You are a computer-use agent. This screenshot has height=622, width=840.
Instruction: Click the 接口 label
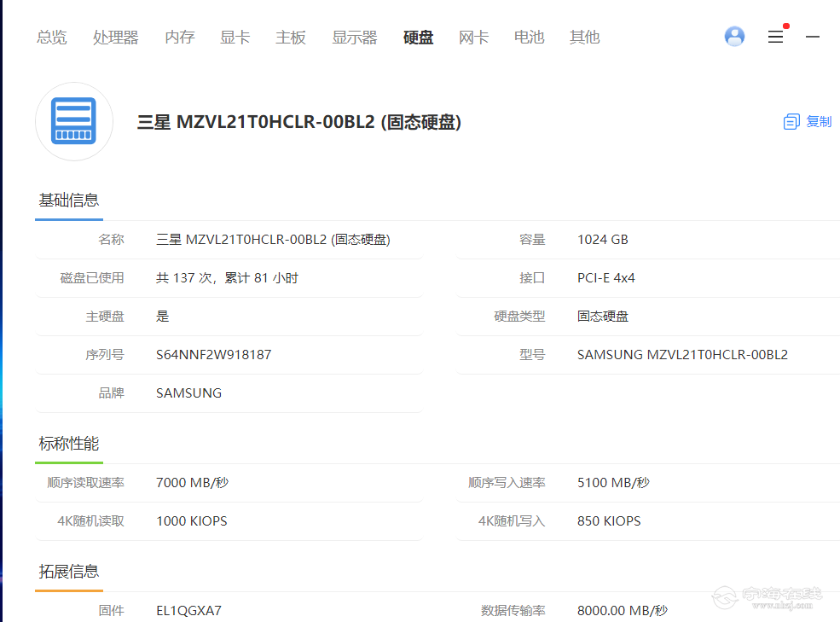tap(532, 278)
